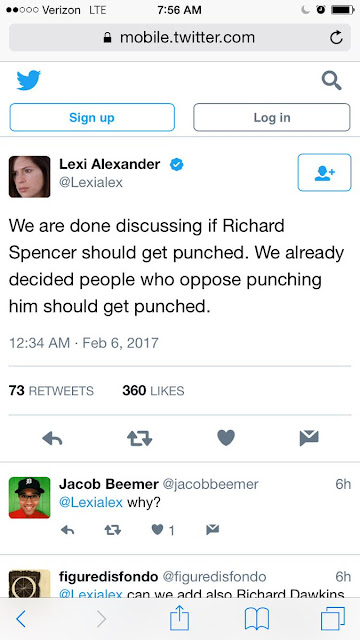Image resolution: width=360 pixels, height=640 pixels.
Task: Reply to Jacob Beemer's tweet
Action: [68, 530]
